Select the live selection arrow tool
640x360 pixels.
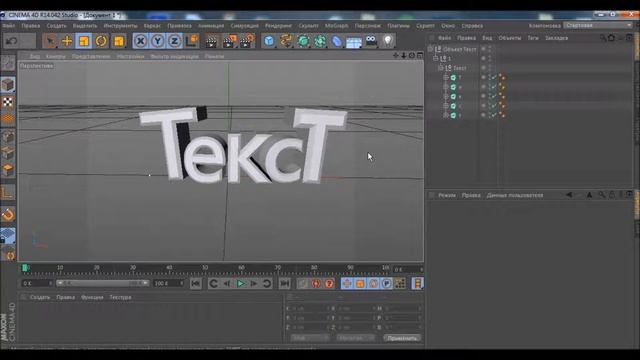pyautogui.click(x=50, y=41)
